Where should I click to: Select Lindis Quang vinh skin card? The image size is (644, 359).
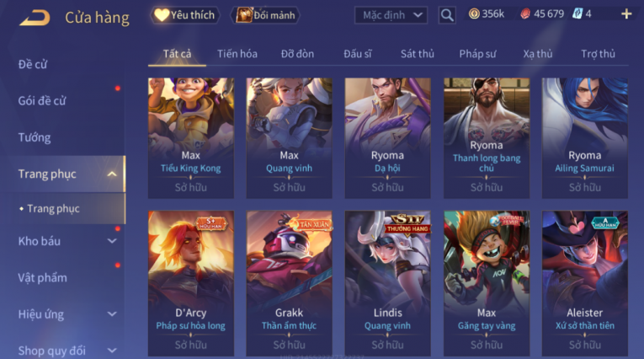[x=388, y=283]
